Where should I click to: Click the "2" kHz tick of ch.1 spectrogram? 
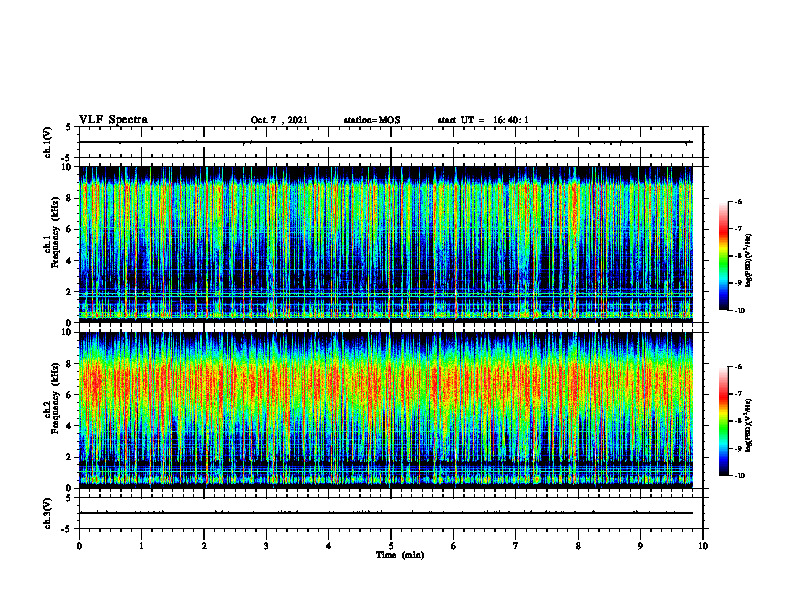[70, 292]
